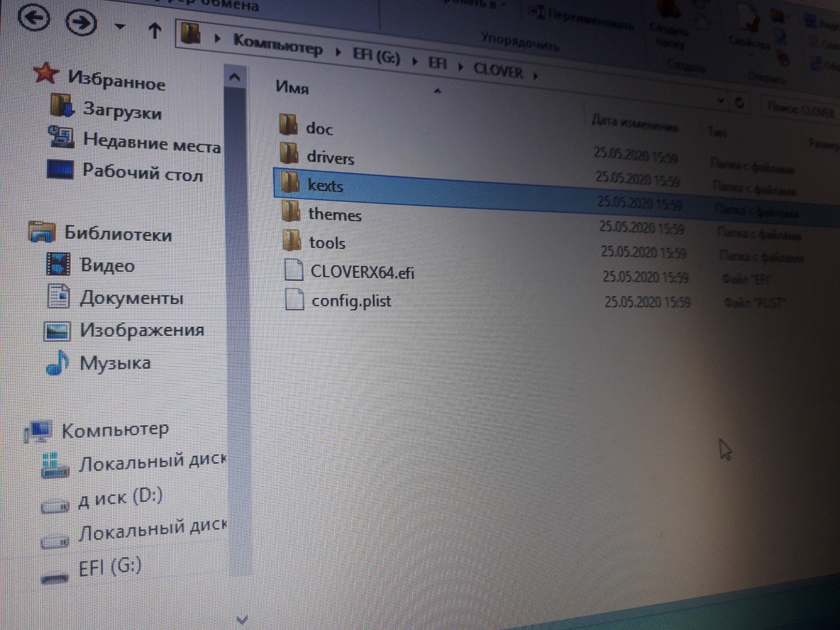Click the Загрузки folder icon
This screenshot has height=630, width=840.
pos(61,105)
